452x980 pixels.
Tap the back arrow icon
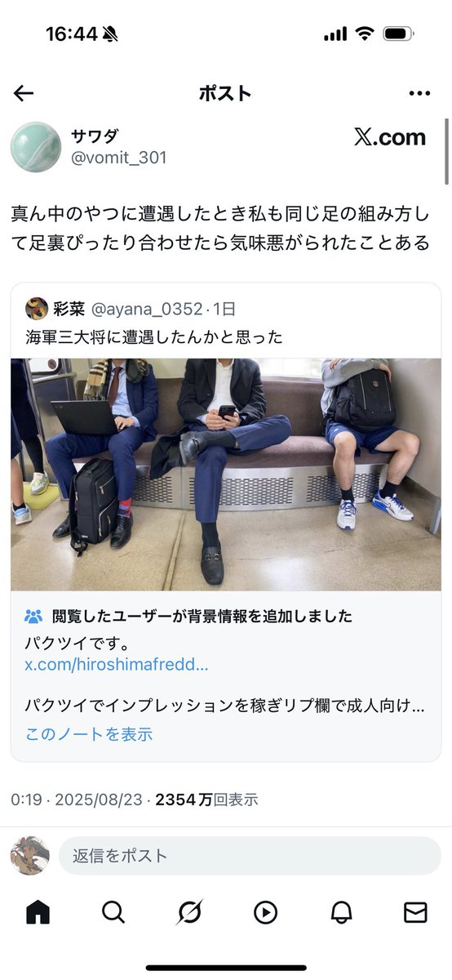pos(24,93)
